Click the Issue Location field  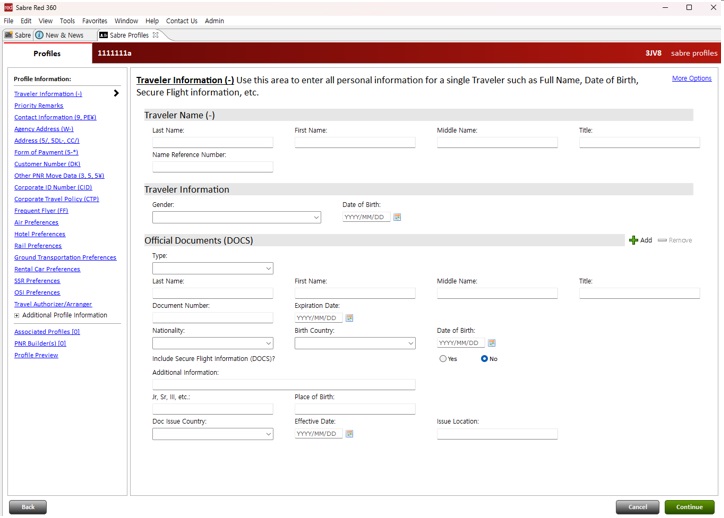click(x=497, y=434)
